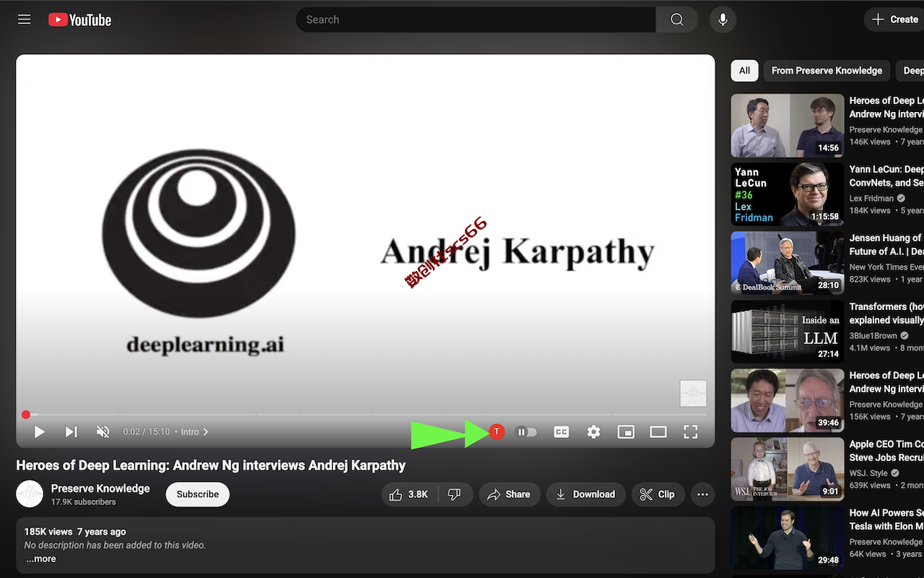Expand the description with ...more
The height and width of the screenshot is (578, 924).
[x=41, y=558]
